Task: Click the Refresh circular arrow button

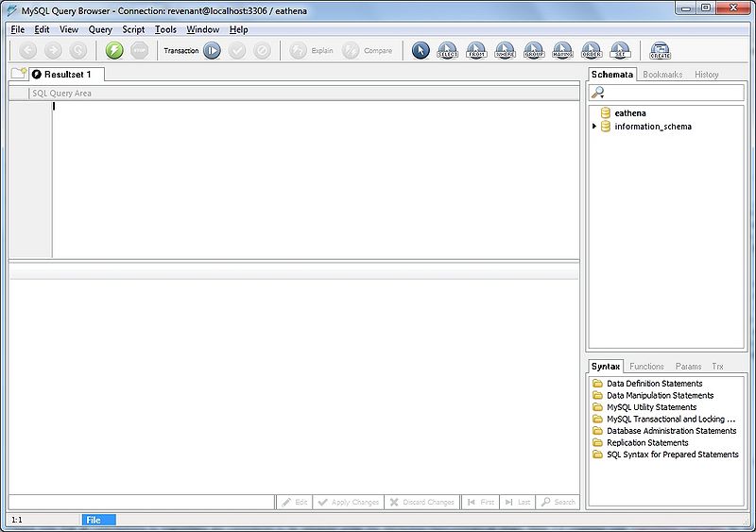Action: (78, 50)
